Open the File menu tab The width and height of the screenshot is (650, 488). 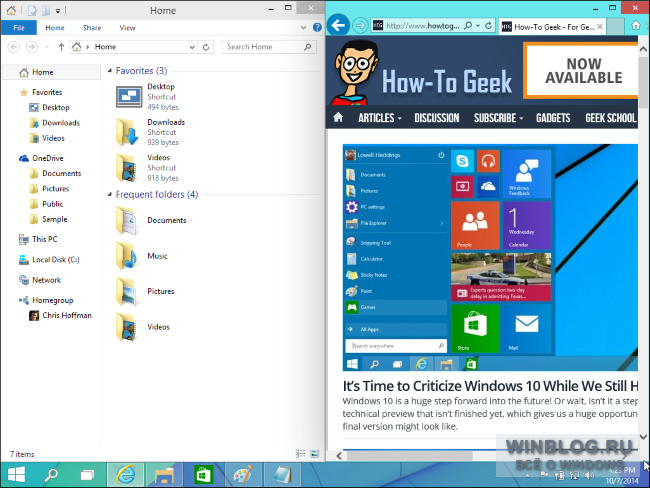coord(19,28)
